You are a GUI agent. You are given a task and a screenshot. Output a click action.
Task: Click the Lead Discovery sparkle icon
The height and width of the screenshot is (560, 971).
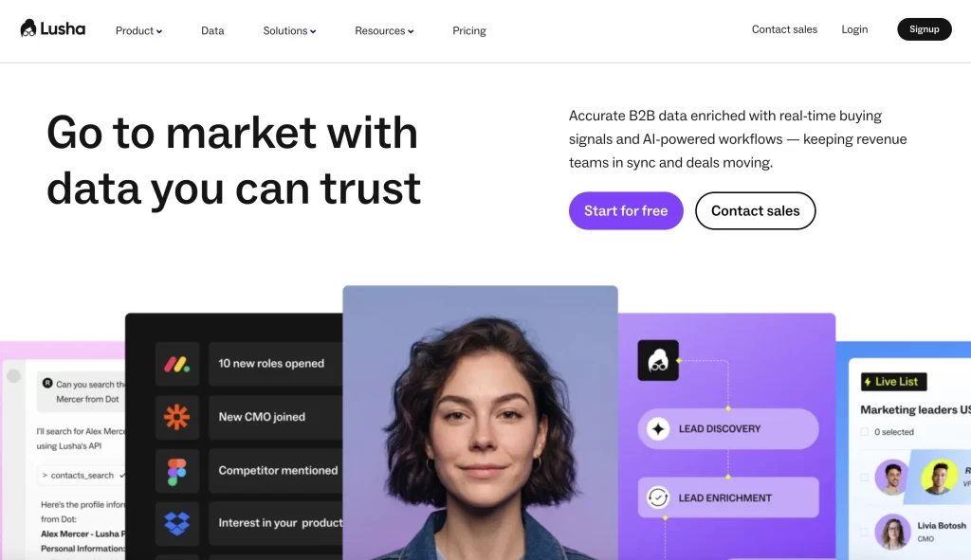pos(658,429)
